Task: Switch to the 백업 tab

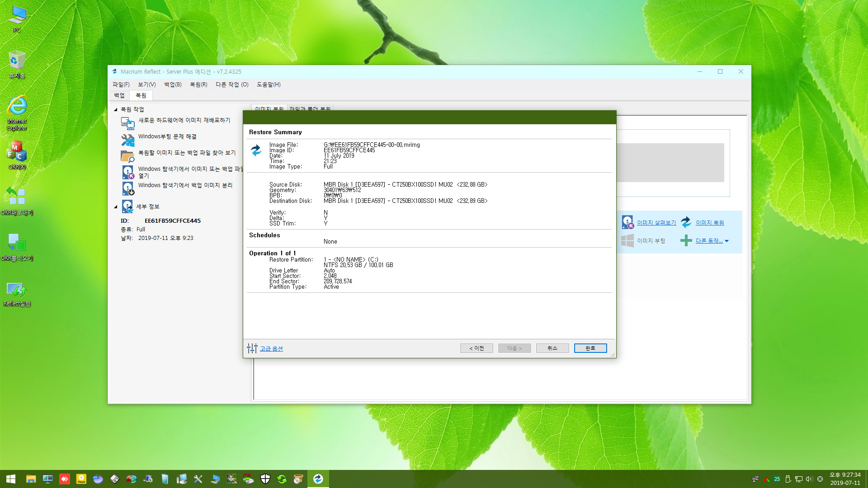Action: pyautogui.click(x=119, y=95)
